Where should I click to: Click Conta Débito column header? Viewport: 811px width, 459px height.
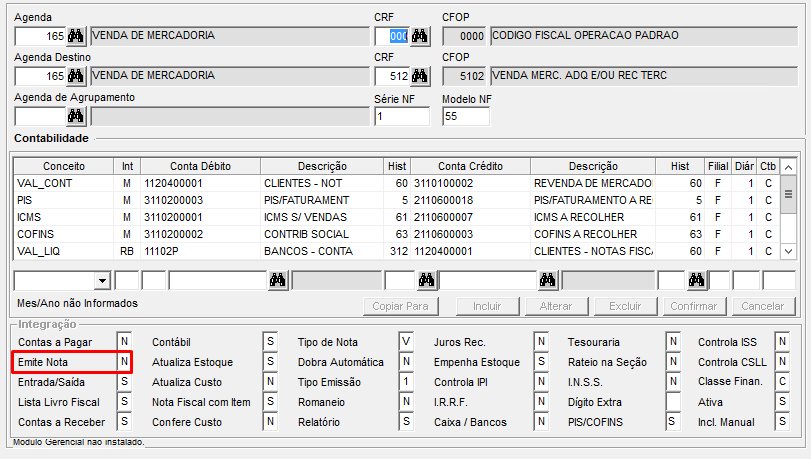tap(200, 166)
